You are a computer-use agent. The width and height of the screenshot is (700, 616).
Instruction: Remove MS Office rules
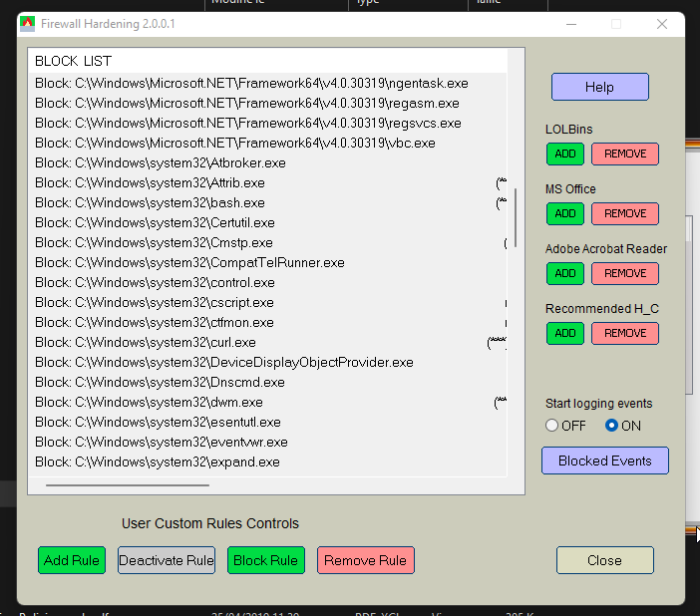click(x=624, y=214)
